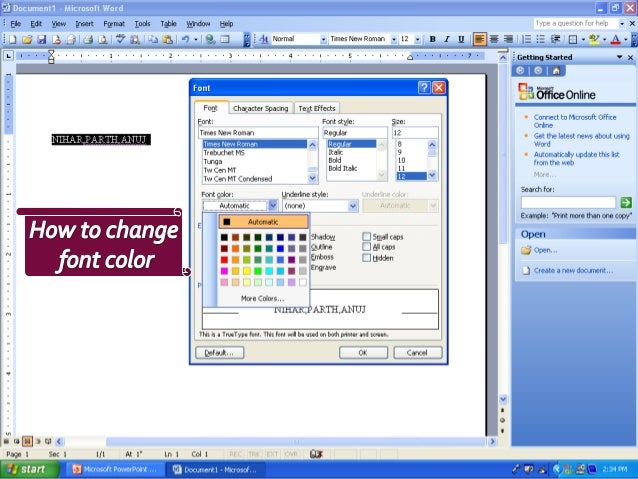Expand the Font color dropdown arrow in dialog
The width and height of the screenshot is (638, 479).
(x=273, y=206)
